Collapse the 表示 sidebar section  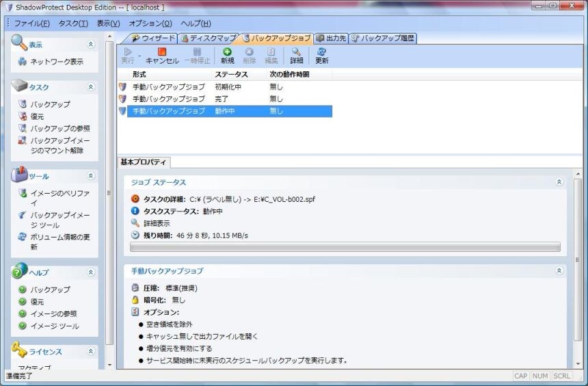91,44
